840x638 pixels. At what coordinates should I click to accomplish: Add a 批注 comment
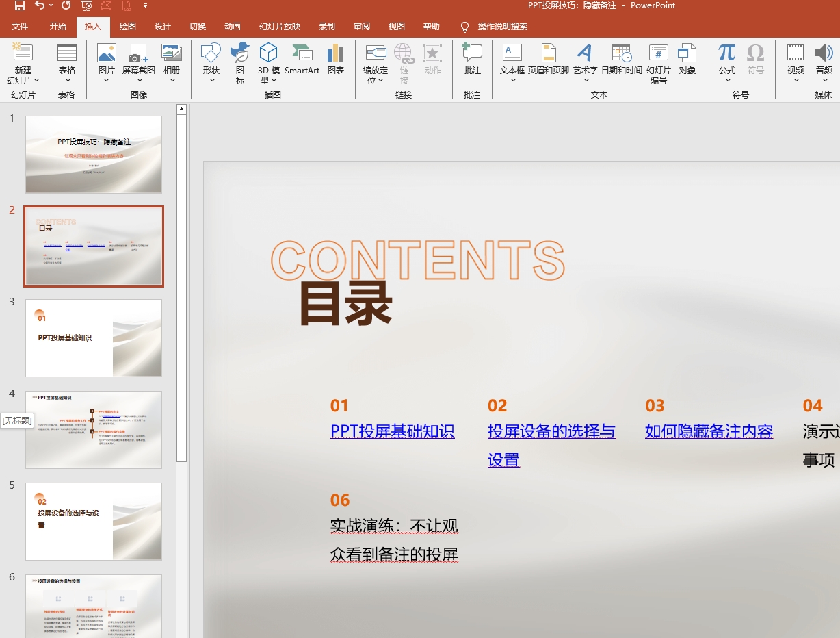tap(473, 59)
